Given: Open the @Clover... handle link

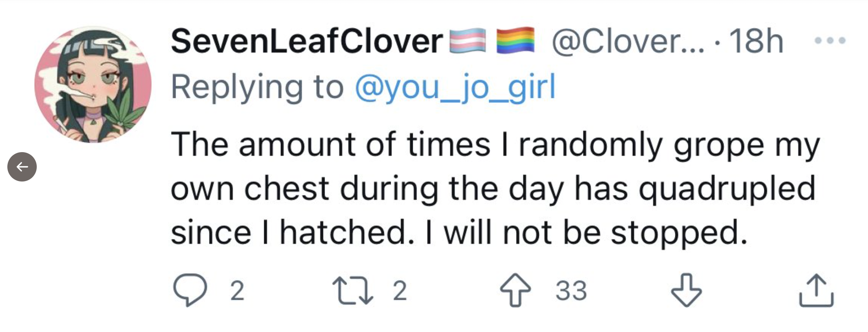Looking at the screenshot, I should click(628, 41).
